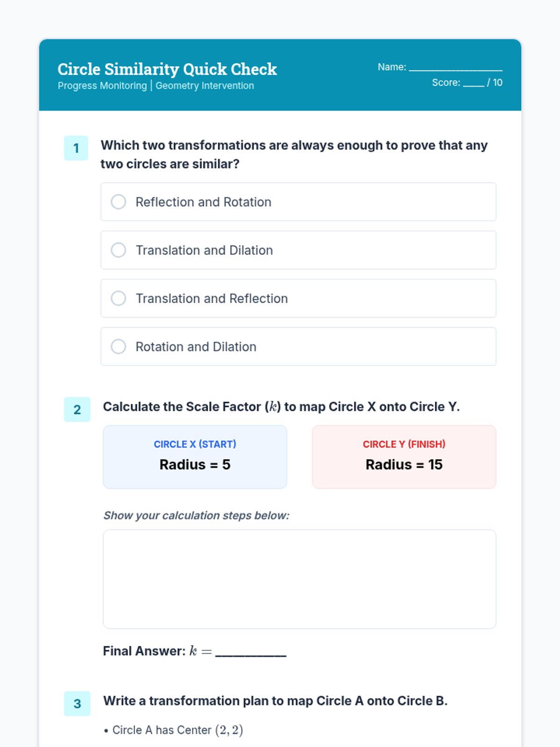This screenshot has height=747, width=560.
Task: Click the calculation steps text box
Action: pyautogui.click(x=299, y=579)
